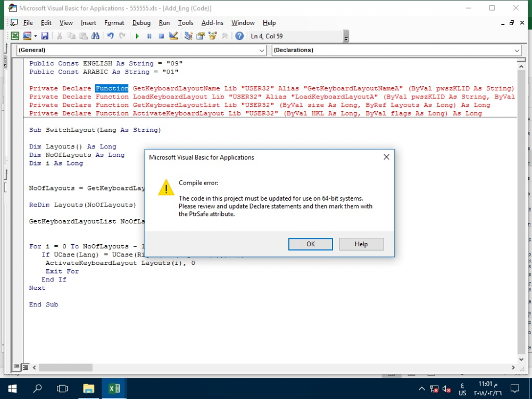This screenshot has width=532, height=399.
Task: Open the View menu
Action: pos(66,23)
